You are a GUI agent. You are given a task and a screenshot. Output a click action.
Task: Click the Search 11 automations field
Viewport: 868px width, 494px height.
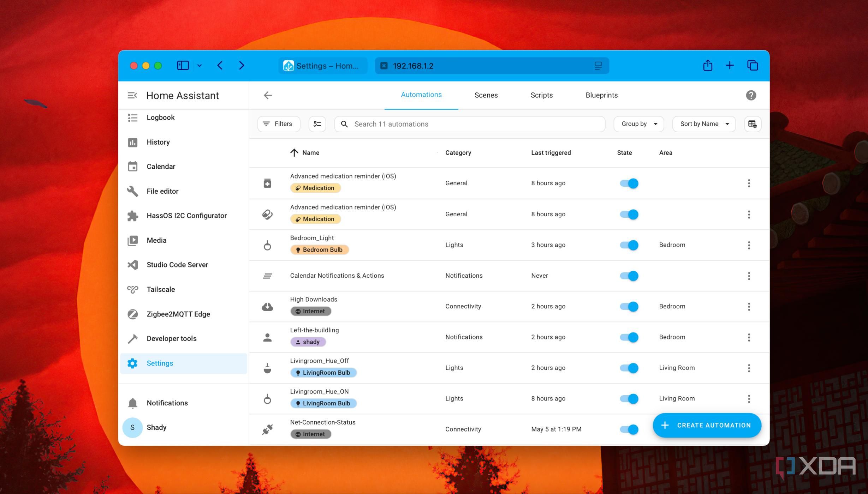[470, 124]
